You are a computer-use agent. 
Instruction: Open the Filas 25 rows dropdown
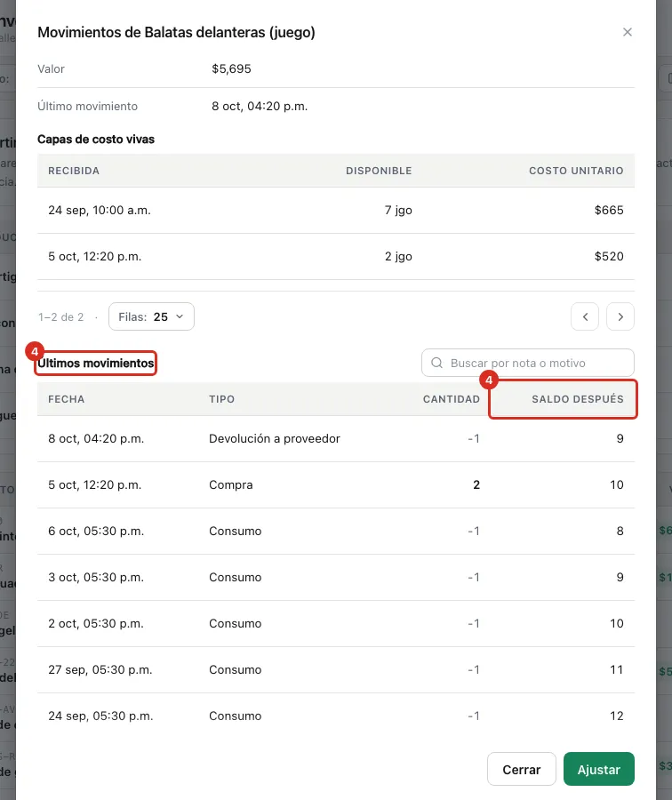click(x=151, y=316)
